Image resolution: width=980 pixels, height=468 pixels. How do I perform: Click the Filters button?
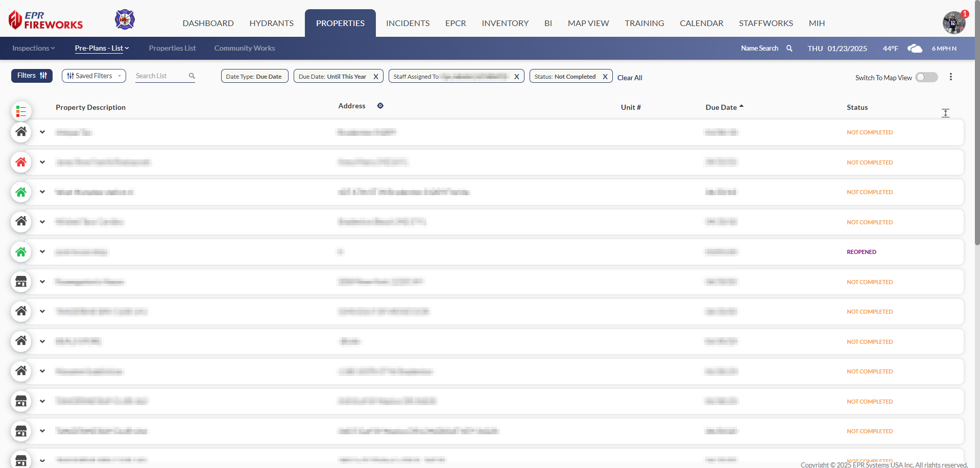tap(32, 76)
